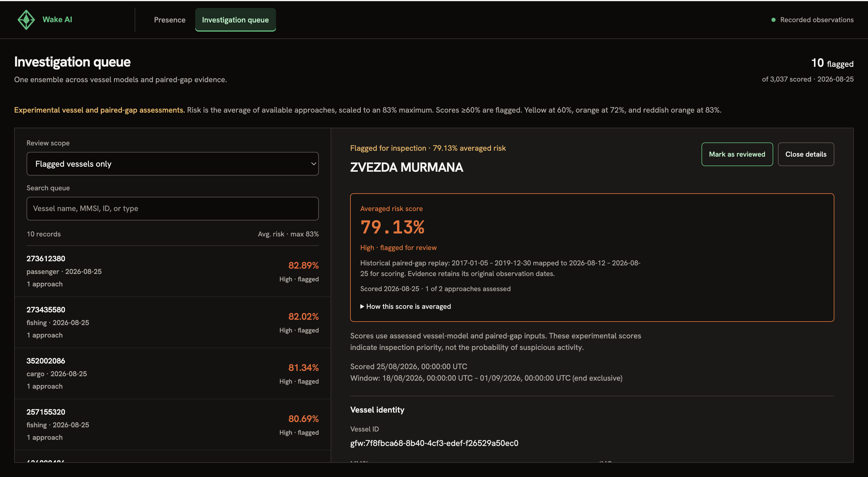Click the 'Averaged risk score' label

[391, 208]
